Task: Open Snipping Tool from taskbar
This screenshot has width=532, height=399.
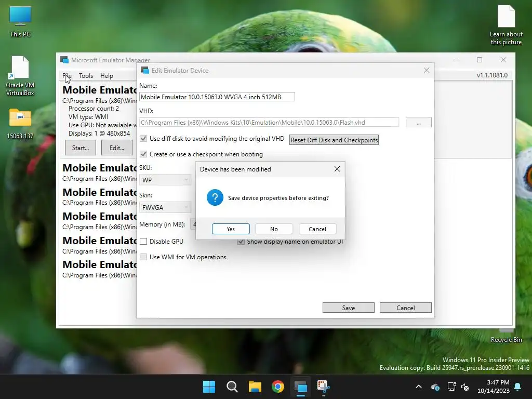Action: [323, 387]
